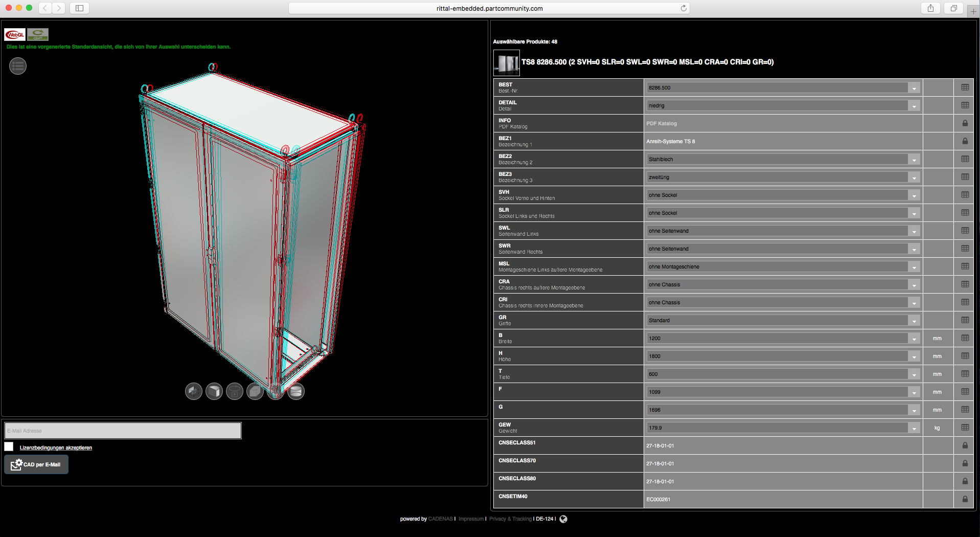Focus the E-Mail Adresse input field

click(x=123, y=431)
